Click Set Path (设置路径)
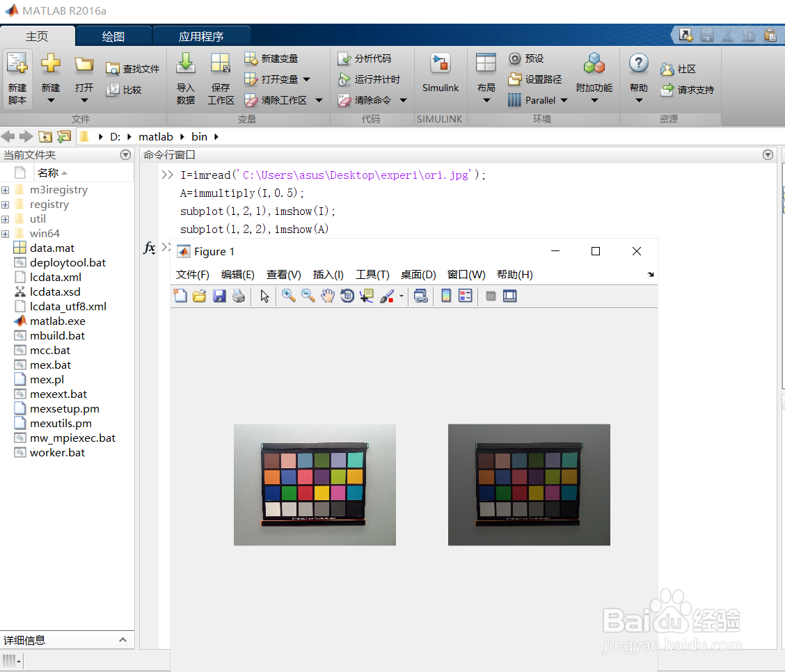785x672 pixels. (x=534, y=79)
